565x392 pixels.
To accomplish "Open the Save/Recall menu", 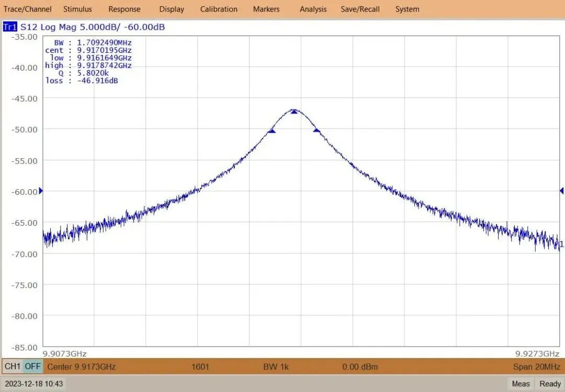I will (360, 9).
